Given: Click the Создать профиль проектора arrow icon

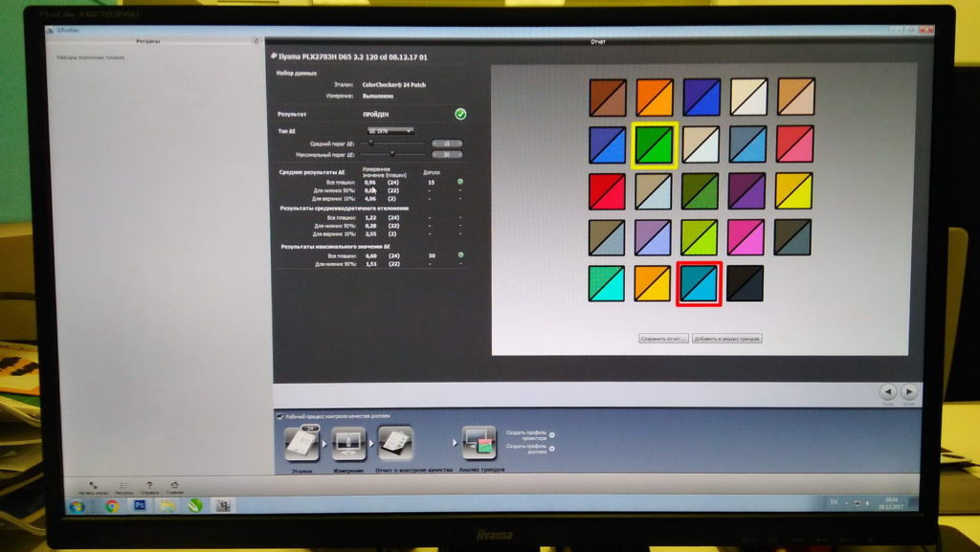Looking at the screenshot, I should pos(552,434).
